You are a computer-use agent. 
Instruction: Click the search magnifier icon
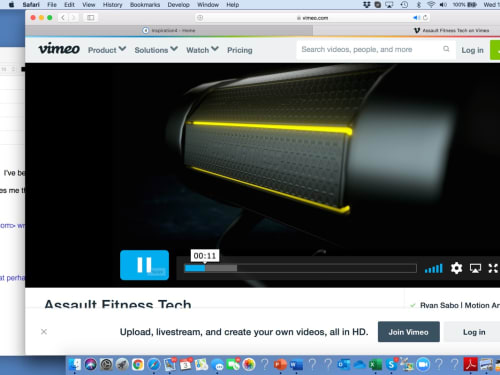click(x=446, y=49)
